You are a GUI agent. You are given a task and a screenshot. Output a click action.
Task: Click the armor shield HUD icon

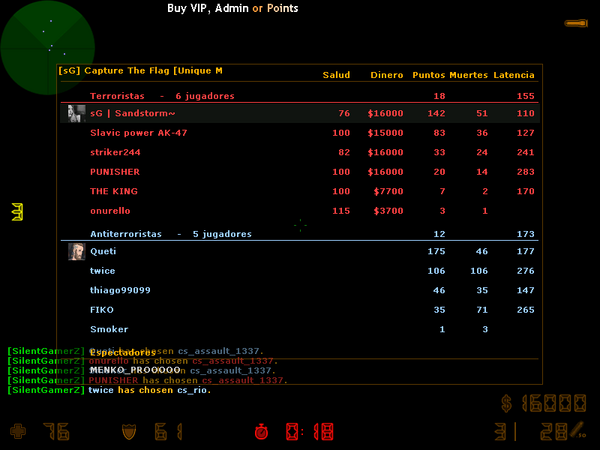[x=129, y=432]
